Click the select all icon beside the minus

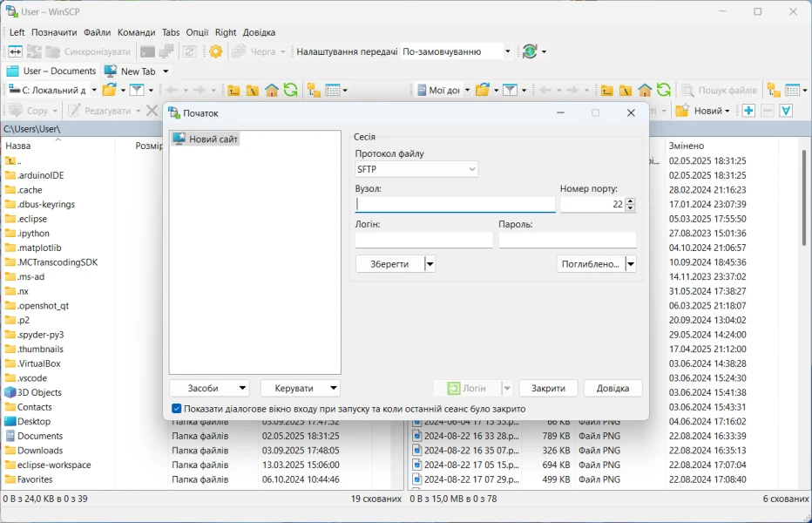(786, 111)
